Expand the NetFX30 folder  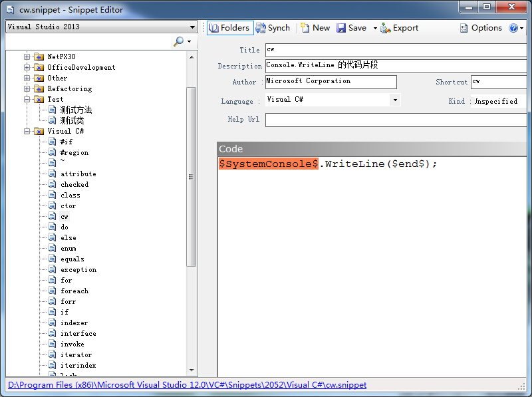(x=27, y=57)
